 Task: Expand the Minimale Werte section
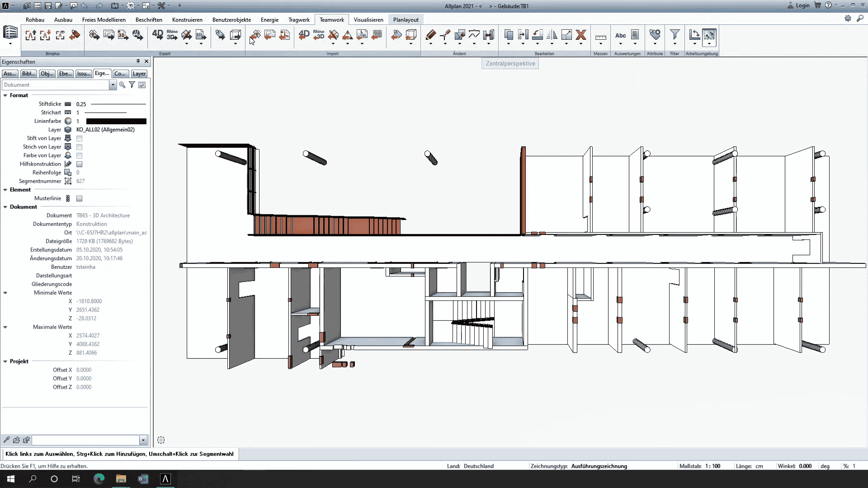pos(5,292)
